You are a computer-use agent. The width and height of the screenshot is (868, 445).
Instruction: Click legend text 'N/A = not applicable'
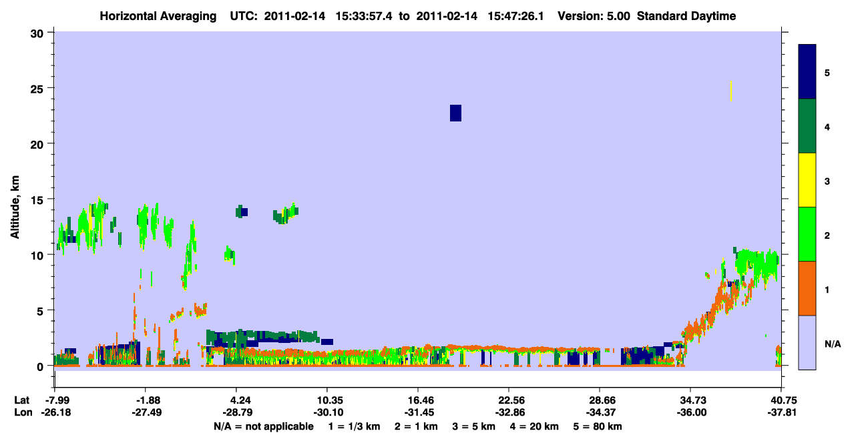click(x=263, y=426)
